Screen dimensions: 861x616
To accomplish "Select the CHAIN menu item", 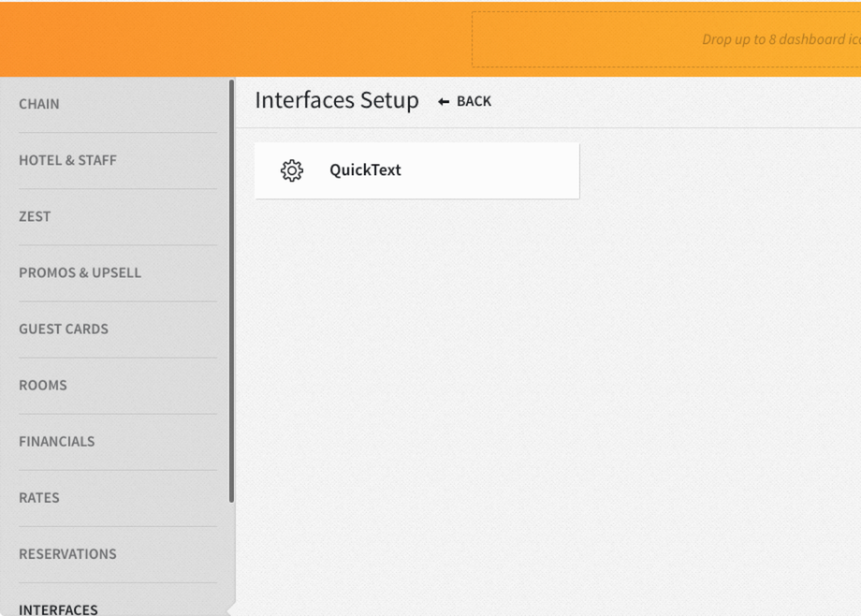I will 39,104.
